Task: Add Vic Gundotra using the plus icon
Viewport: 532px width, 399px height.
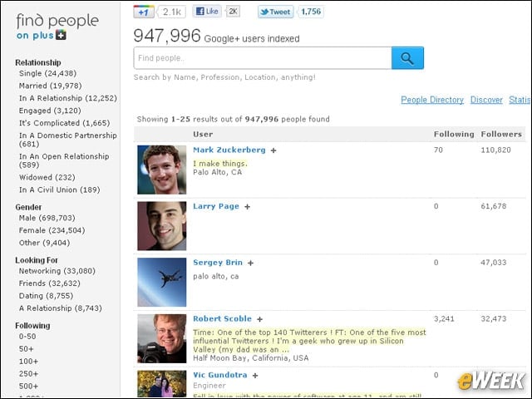Action: [255, 376]
